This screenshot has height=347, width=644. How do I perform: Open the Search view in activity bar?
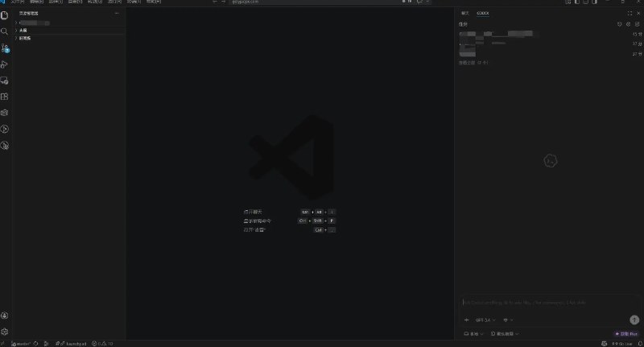click(5, 31)
